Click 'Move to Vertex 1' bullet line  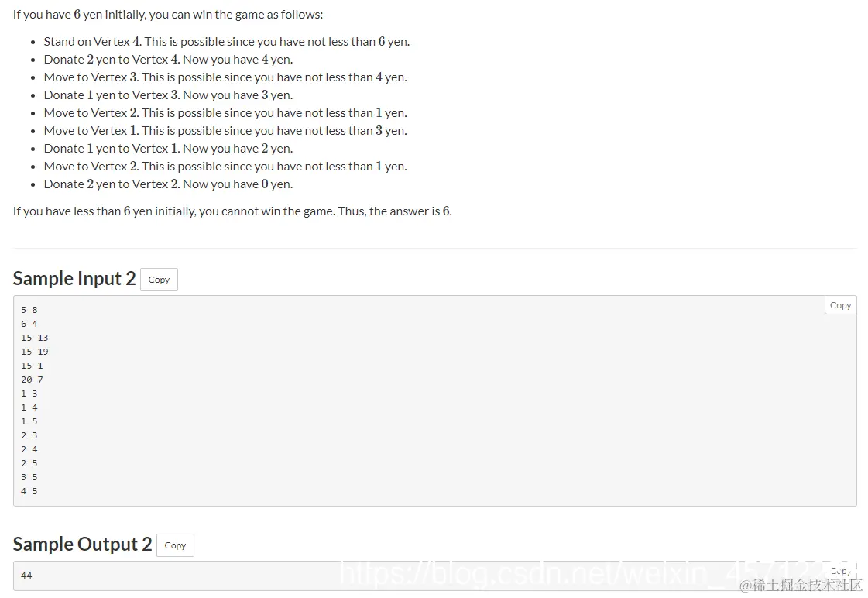coord(225,131)
